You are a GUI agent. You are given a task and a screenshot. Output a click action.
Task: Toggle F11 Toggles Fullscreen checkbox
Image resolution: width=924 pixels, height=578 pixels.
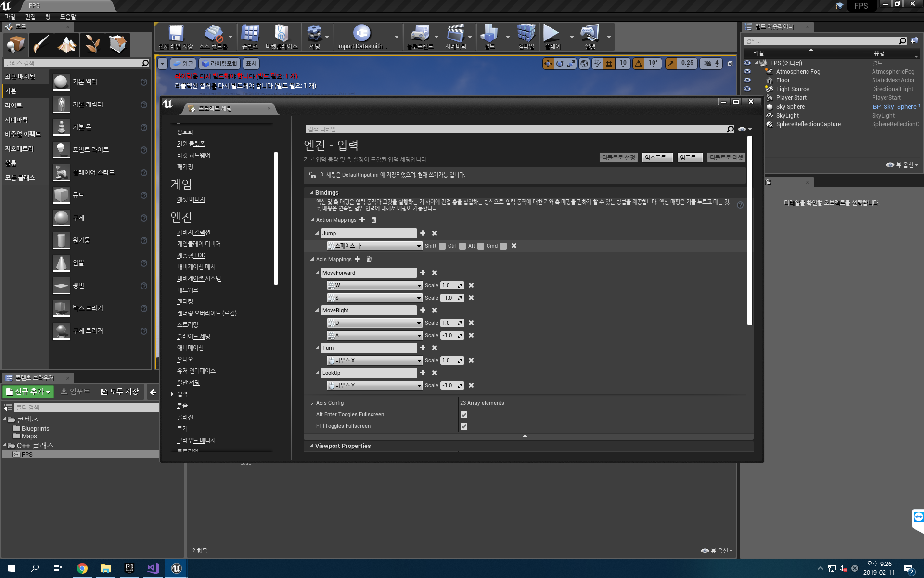pyautogui.click(x=464, y=425)
